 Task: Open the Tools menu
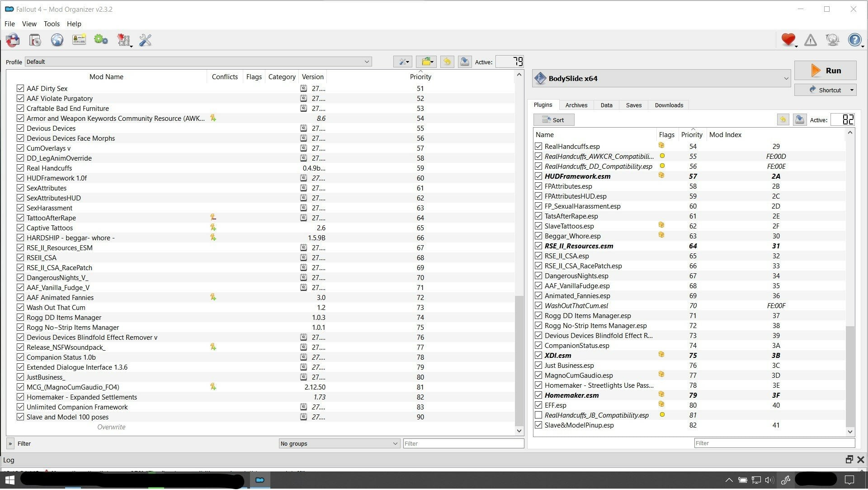(x=52, y=24)
